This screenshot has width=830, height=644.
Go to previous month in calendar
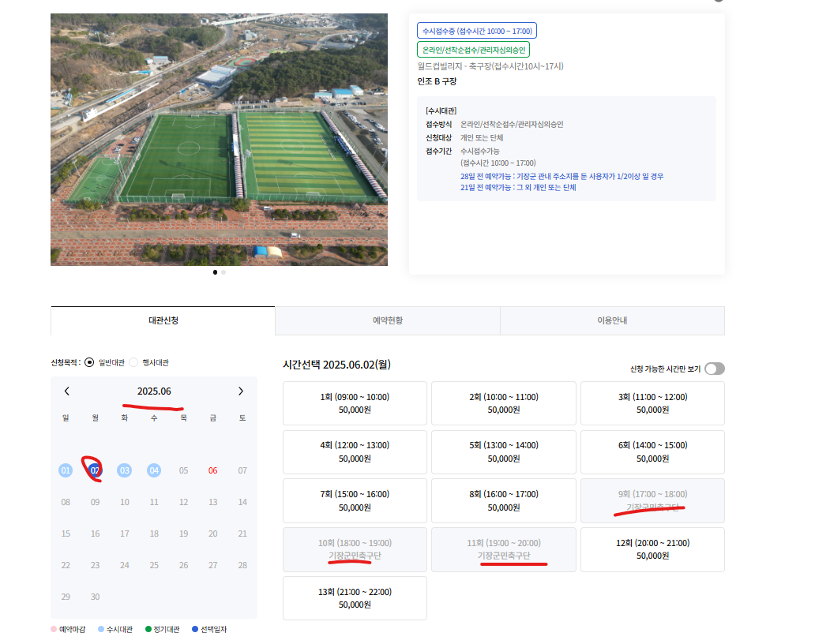(x=66, y=391)
